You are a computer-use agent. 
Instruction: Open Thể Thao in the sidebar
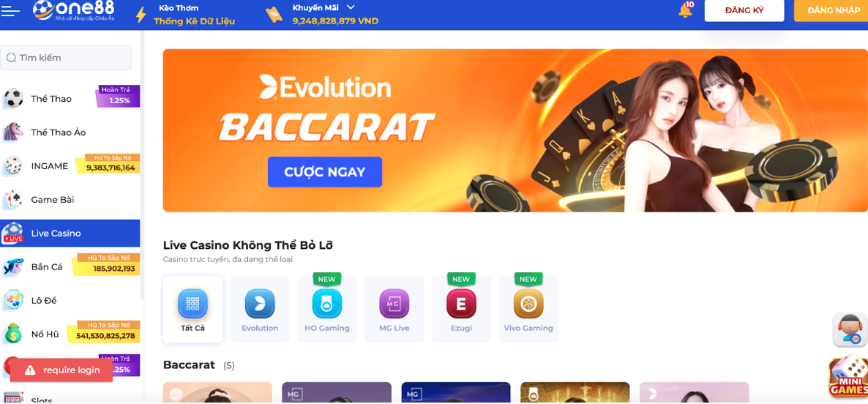click(70, 99)
